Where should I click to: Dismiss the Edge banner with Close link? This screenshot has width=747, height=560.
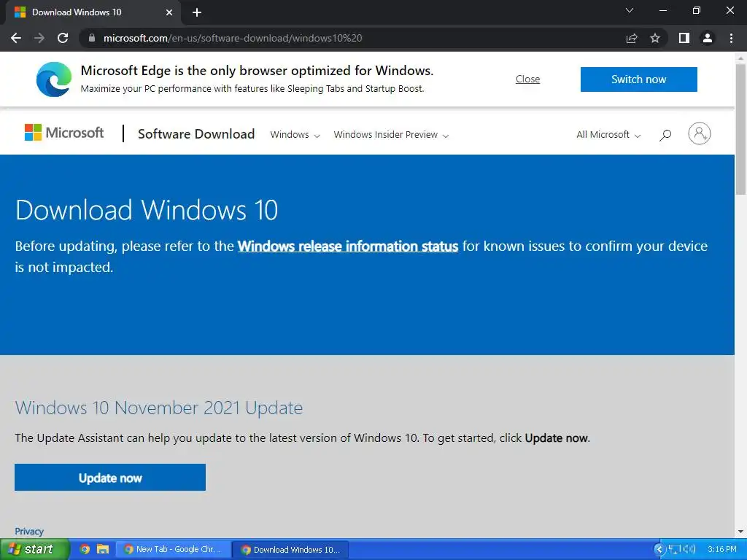coord(528,79)
